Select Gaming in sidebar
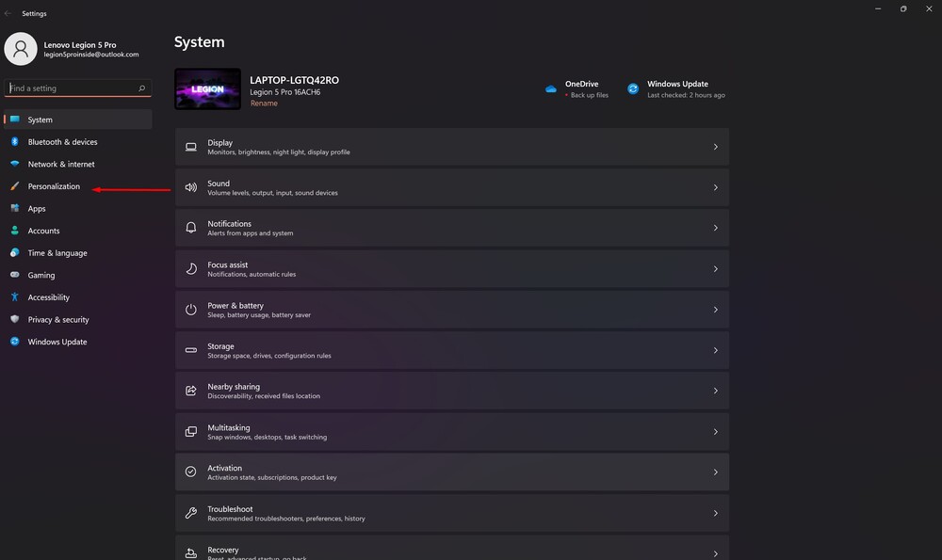 77,275
